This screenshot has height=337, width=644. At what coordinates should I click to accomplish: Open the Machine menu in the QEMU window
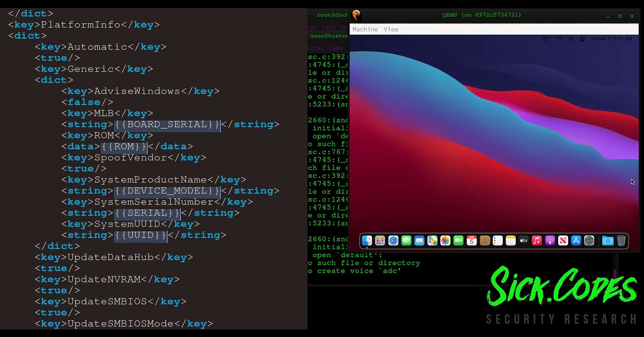coord(365,29)
